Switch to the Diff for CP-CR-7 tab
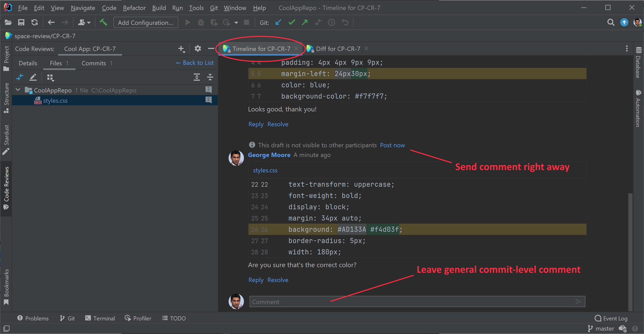This screenshot has width=644, height=334. pyautogui.click(x=338, y=49)
